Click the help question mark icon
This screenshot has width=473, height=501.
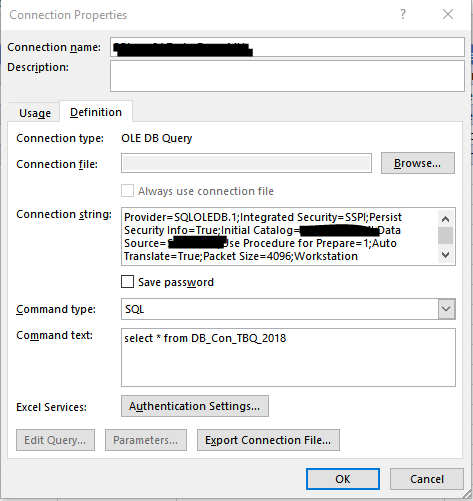(x=403, y=14)
